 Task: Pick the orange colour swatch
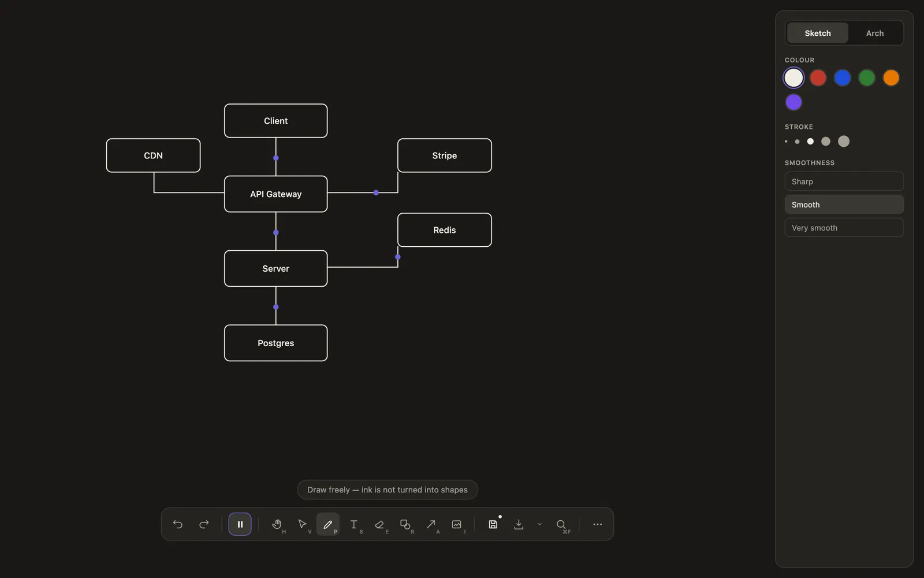click(891, 77)
